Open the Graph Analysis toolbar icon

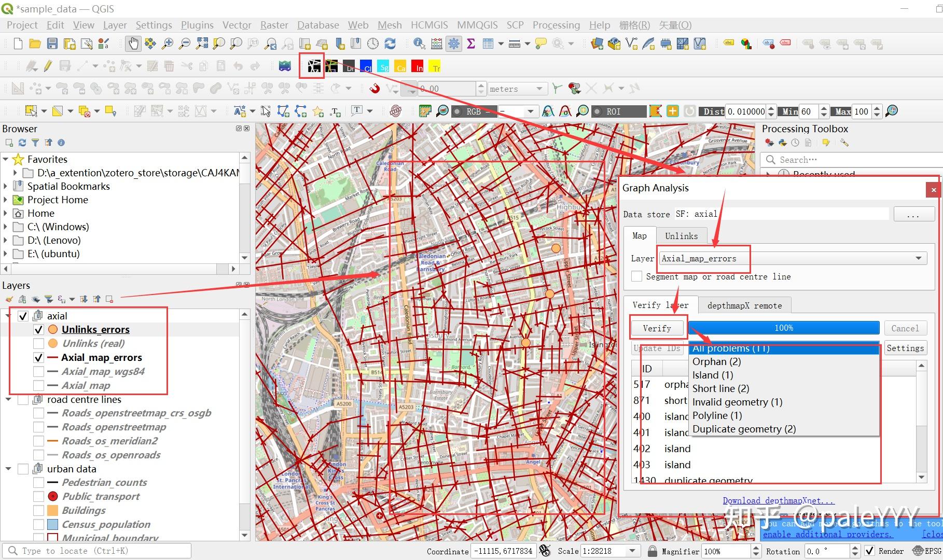[x=313, y=66]
